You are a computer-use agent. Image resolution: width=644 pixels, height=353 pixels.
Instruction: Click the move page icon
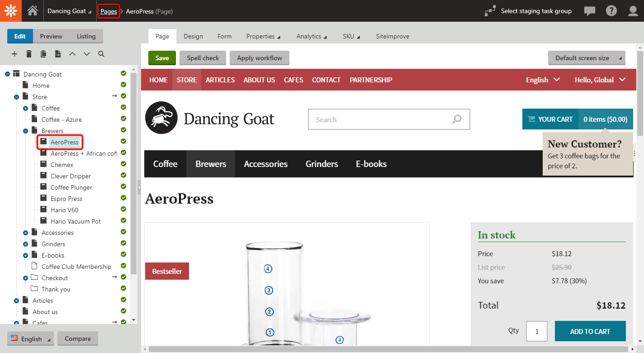pyautogui.click(x=58, y=54)
